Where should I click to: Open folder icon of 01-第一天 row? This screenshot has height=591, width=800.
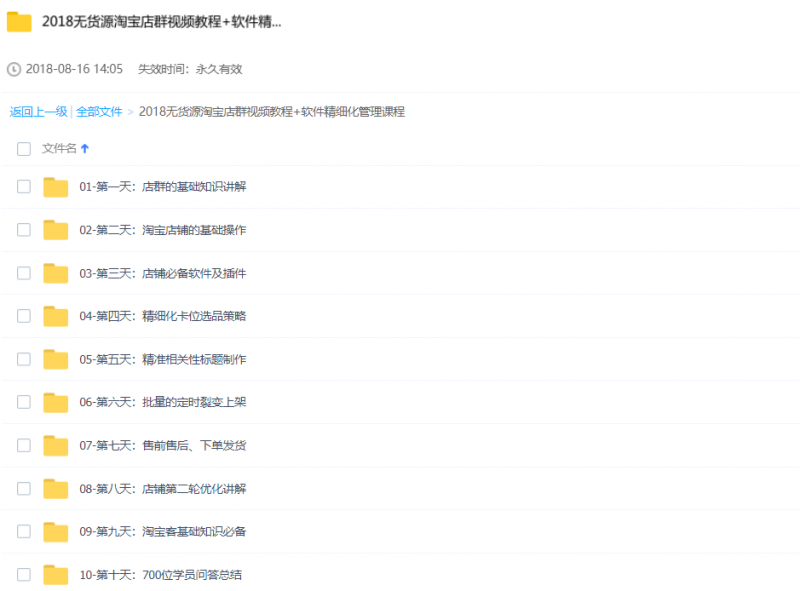click(x=56, y=187)
